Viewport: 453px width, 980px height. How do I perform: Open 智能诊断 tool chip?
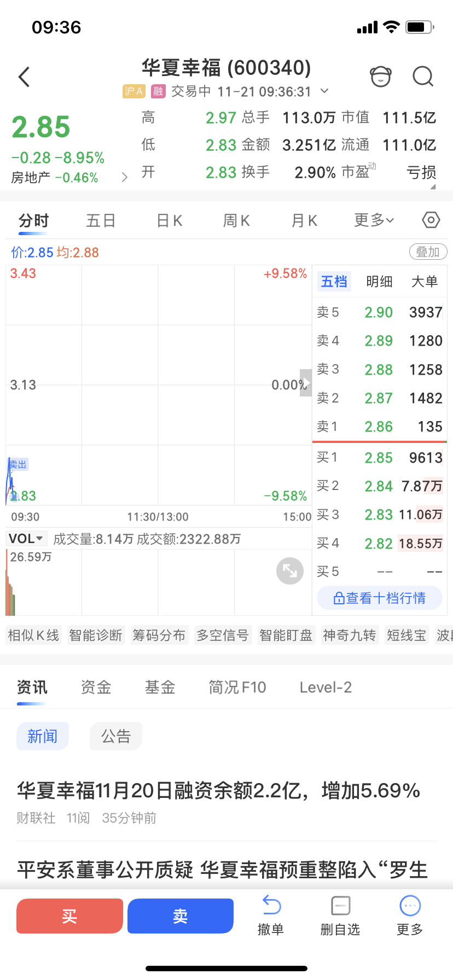(x=96, y=635)
